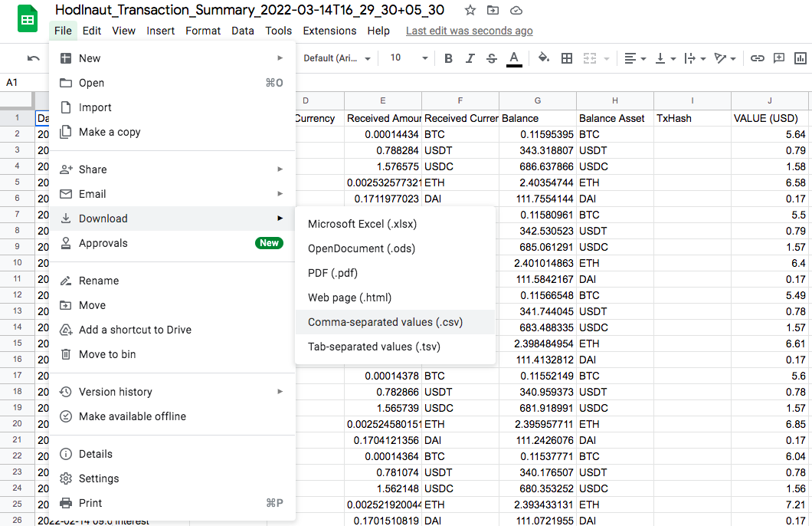The height and width of the screenshot is (526, 812).
Task: Select Make a copy
Action: pos(172,132)
